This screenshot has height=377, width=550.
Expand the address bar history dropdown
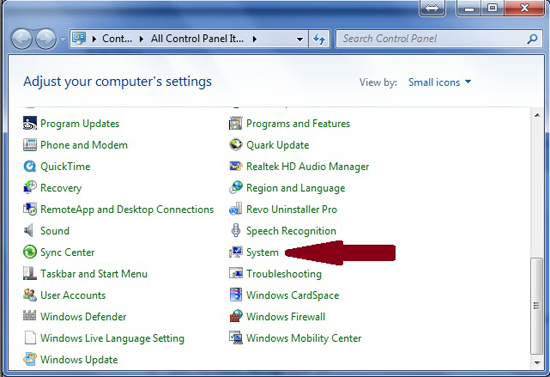pyautogui.click(x=300, y=39)
